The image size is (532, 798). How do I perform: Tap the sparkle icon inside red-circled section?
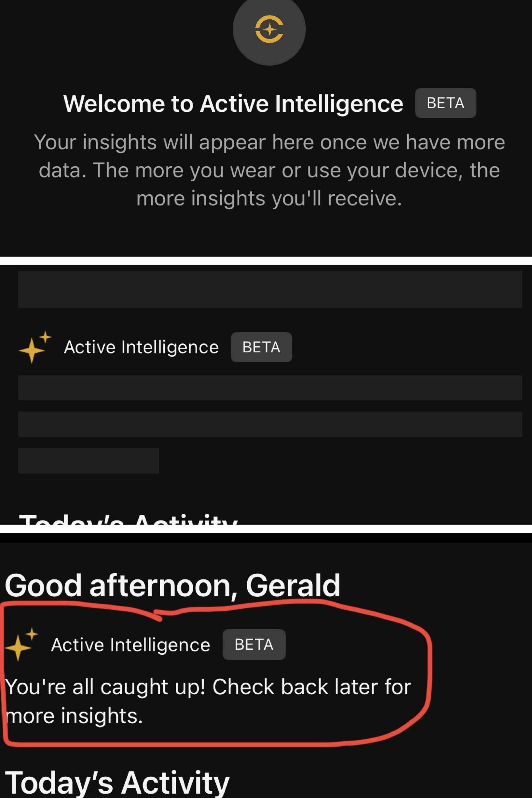[22, 644]
